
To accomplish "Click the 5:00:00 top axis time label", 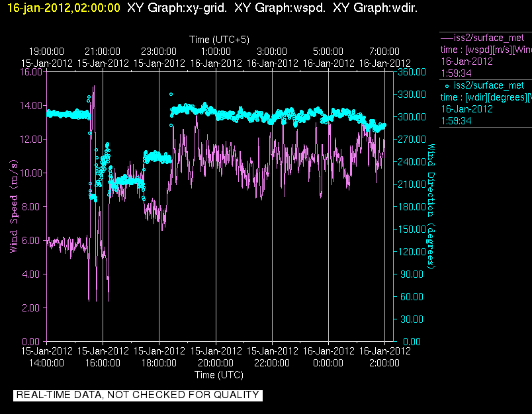I will click(x=328, y=52).
